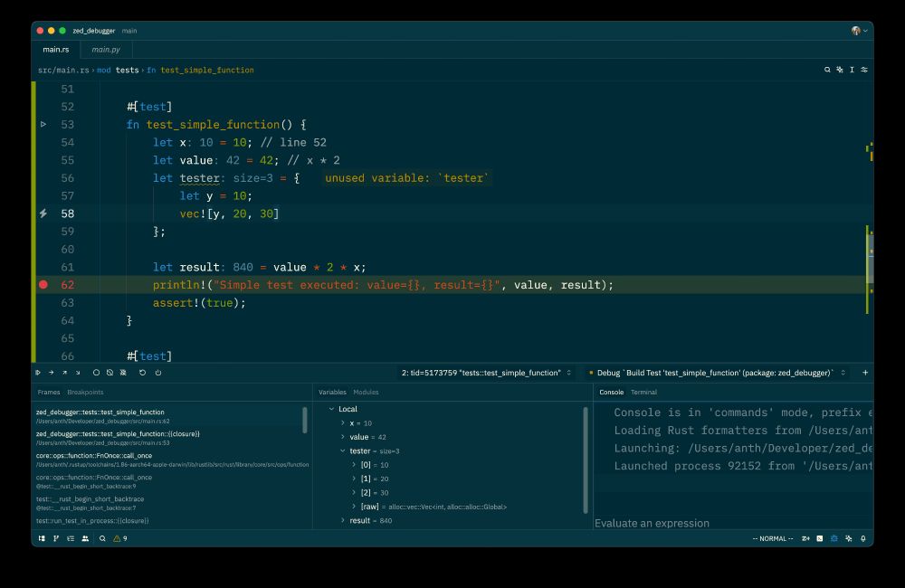Expand the [raw] Vec entry
This screenshot has height=588, width=905.
pyautogui.click(x=354, y=506)
